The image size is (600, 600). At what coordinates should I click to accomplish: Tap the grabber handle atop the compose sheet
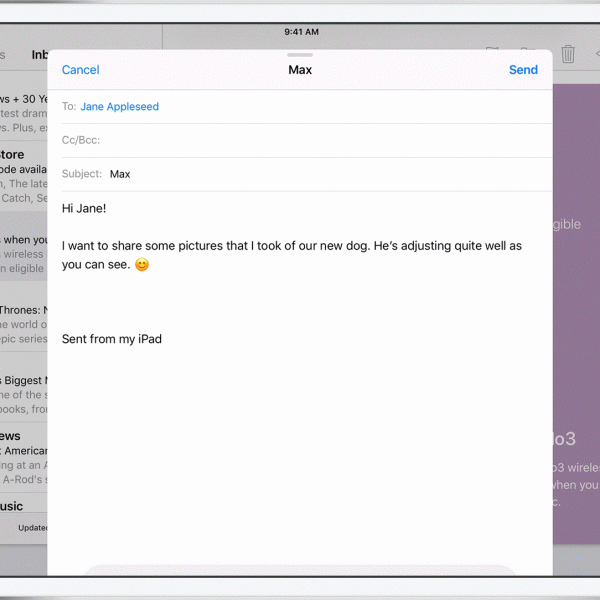(x=300, y=55)
